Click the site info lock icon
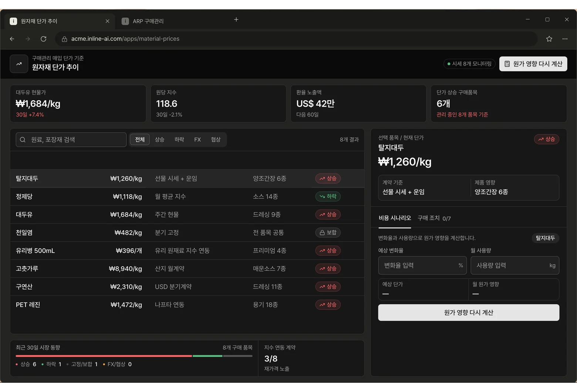 click(64, 39)
